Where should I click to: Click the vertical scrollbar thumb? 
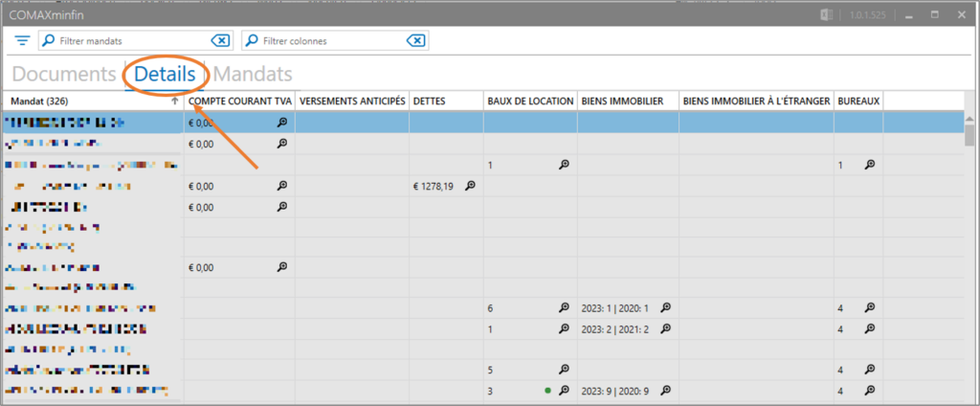pos(969,134)
